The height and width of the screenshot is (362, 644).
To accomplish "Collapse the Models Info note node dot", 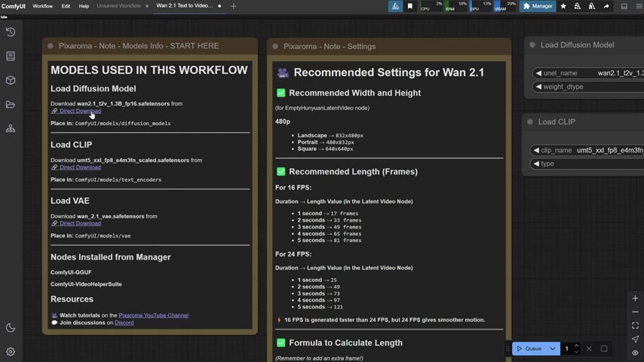I will (x=51, y=46).
